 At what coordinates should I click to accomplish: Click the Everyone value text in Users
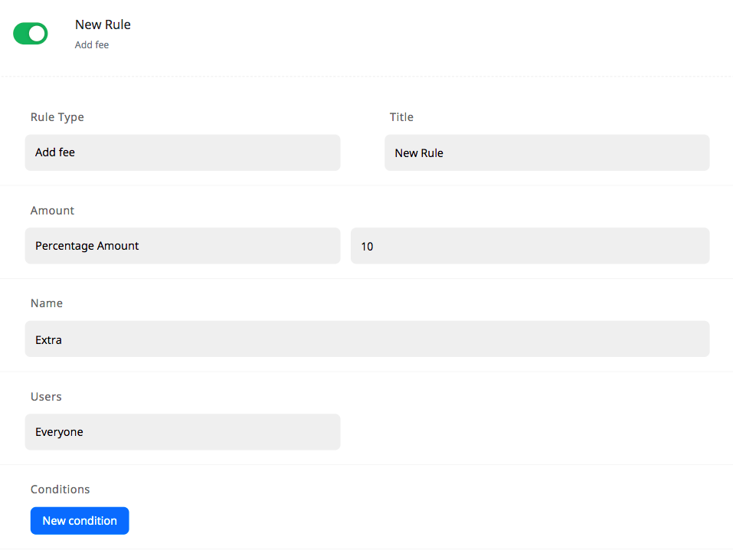pyautogui.click(x=59, y=432)
